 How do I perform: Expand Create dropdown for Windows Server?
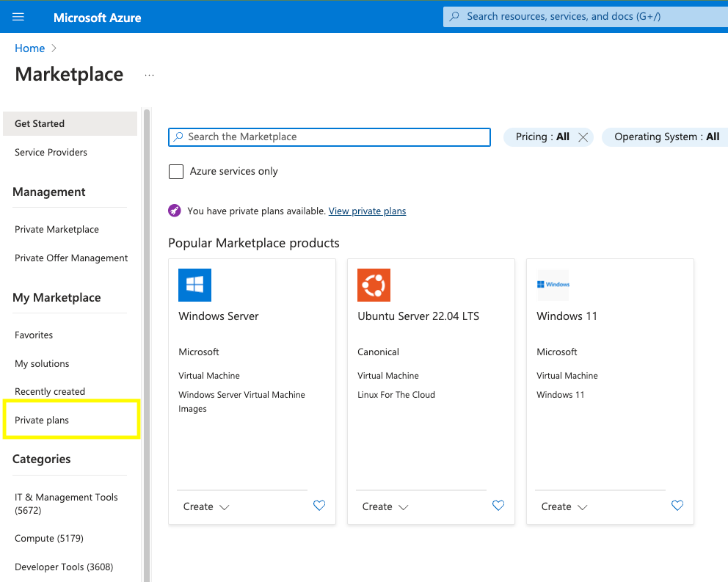[x=206, y=506]
